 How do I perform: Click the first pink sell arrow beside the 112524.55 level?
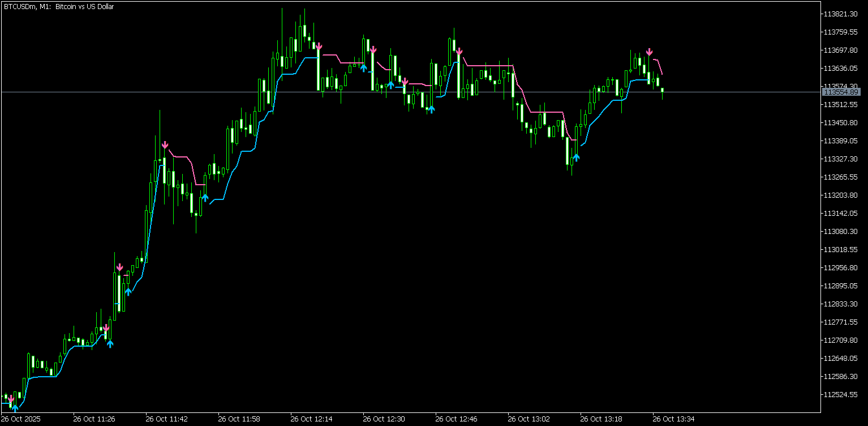tap(10, 399)
